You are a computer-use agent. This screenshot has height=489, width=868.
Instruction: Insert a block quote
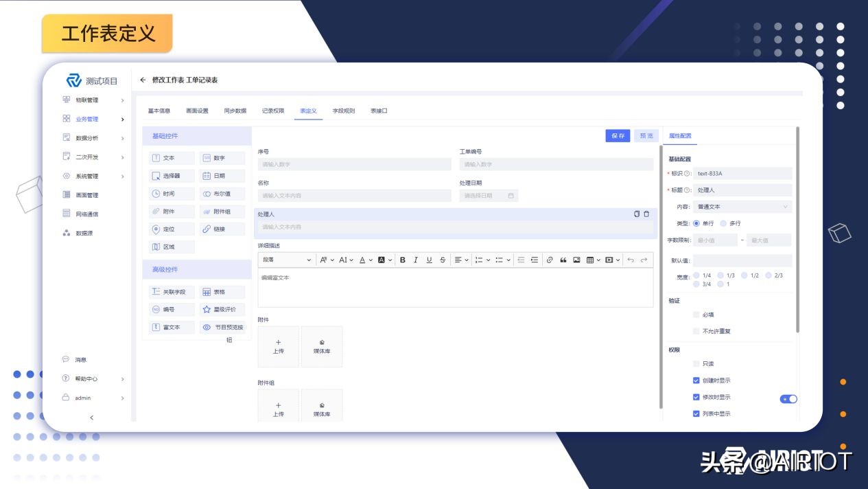(x=563, y=260)
